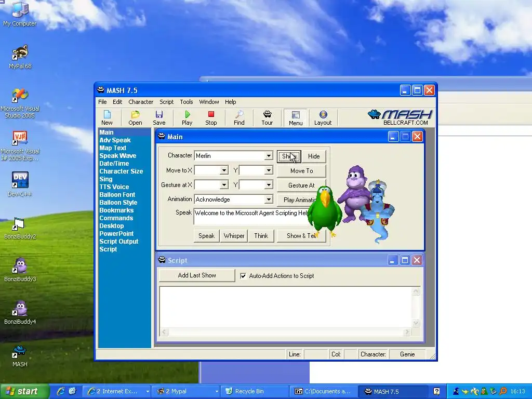This screenshot has width=532, height=399.
Task: Open the Move to Y dropdown
Action: click(269, 170)
